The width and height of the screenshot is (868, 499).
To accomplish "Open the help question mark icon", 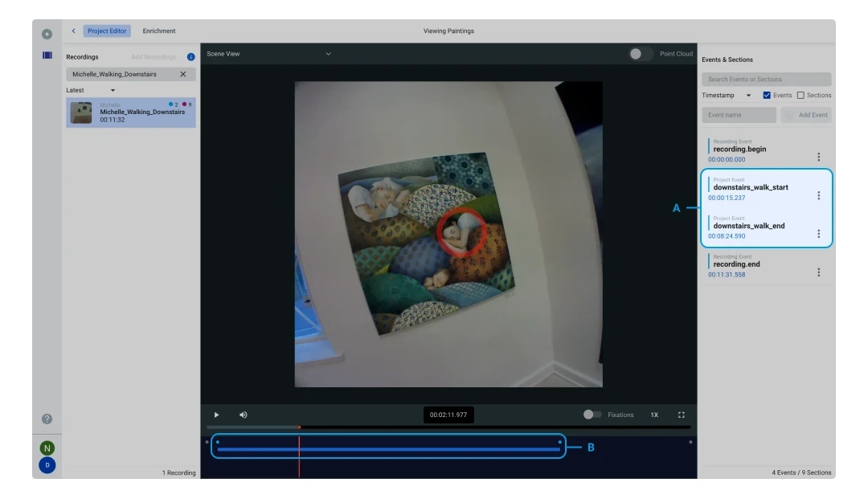I will pos(47,419).
